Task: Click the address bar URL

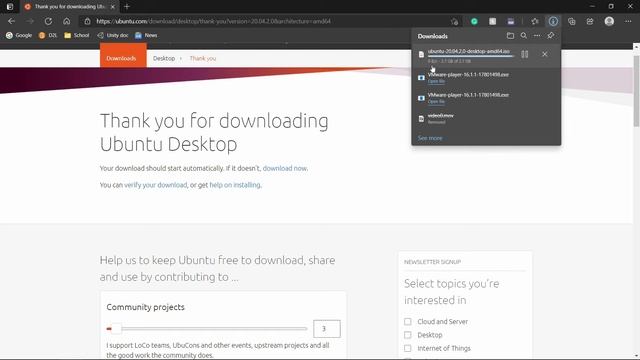Action: tap(213, 21)
